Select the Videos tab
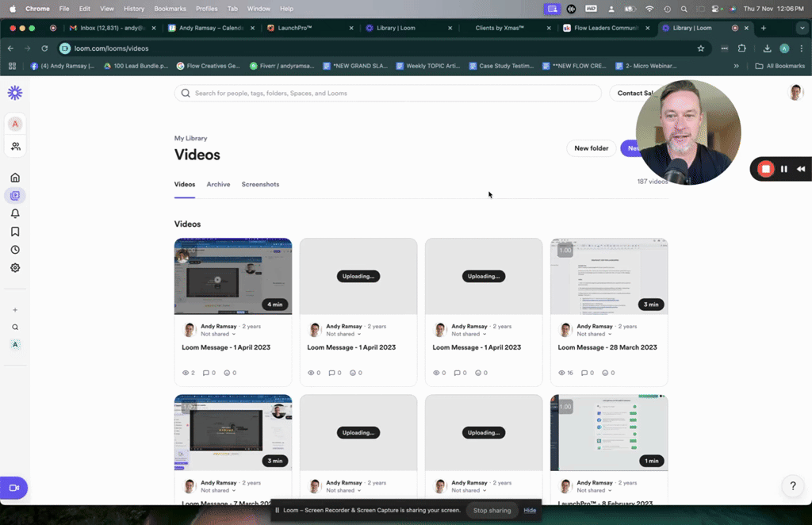 click(x=184, y=184)
